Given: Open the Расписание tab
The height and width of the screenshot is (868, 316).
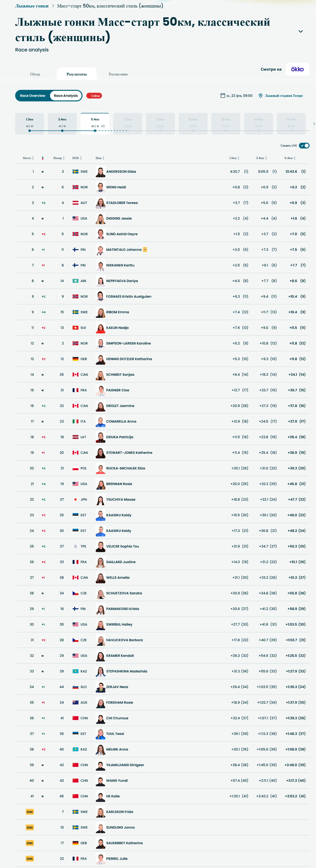Looking at the screenshot, I should point(118,74).
